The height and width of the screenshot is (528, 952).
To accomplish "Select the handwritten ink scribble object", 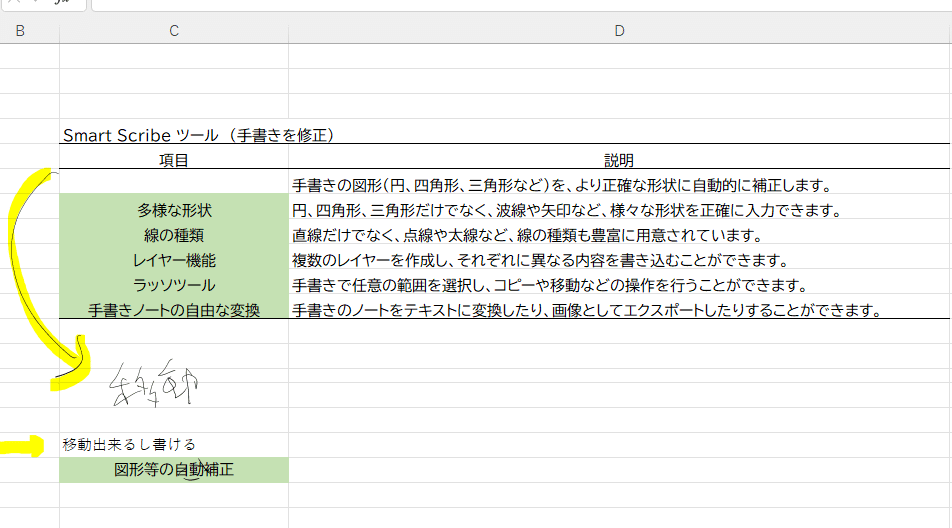I will coord(154,383).
